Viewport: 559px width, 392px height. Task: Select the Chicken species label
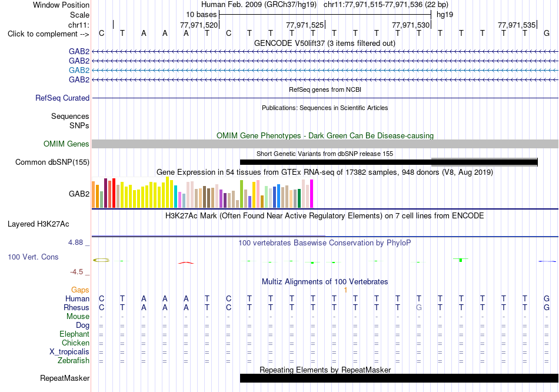(75, 343)
